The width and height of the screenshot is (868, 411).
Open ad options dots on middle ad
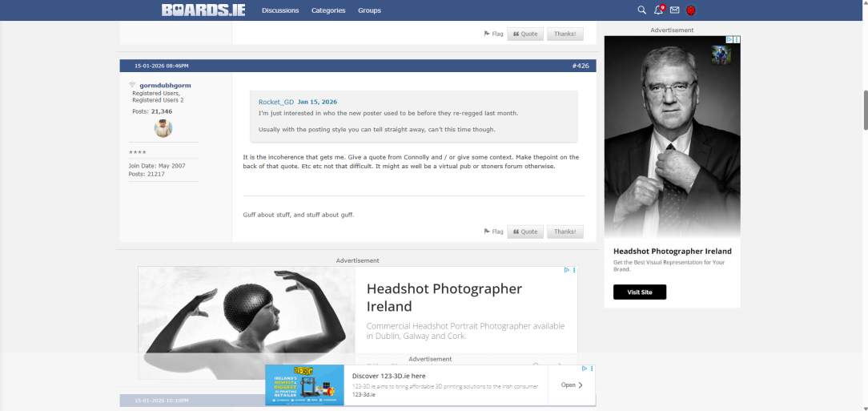click(x=574, y=270)
